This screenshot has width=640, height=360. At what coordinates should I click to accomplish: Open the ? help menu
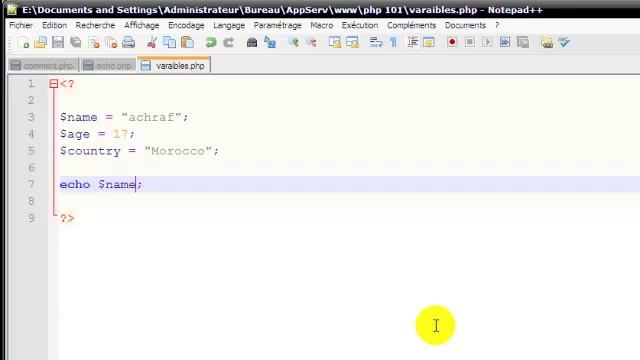pos(497,25)
